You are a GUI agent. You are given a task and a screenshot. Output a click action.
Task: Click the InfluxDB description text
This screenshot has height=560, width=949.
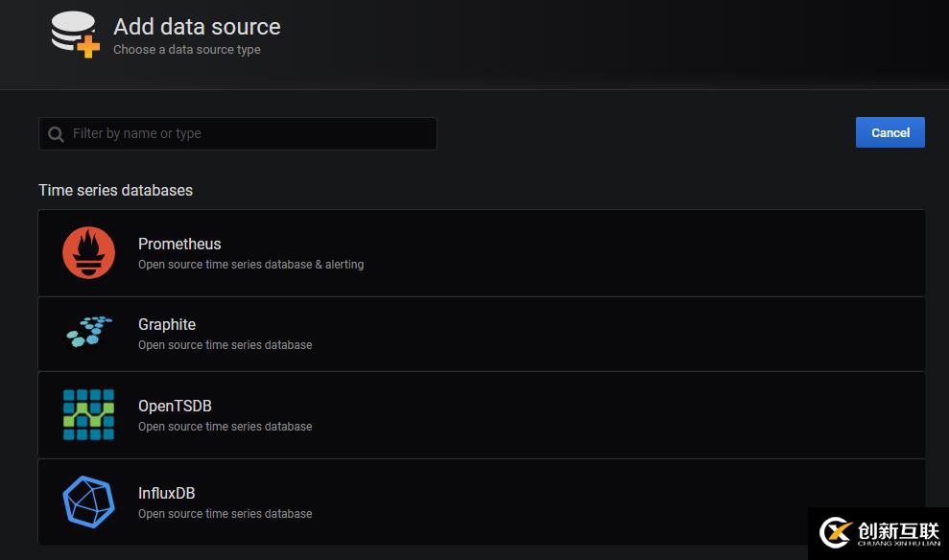[225, 513]
